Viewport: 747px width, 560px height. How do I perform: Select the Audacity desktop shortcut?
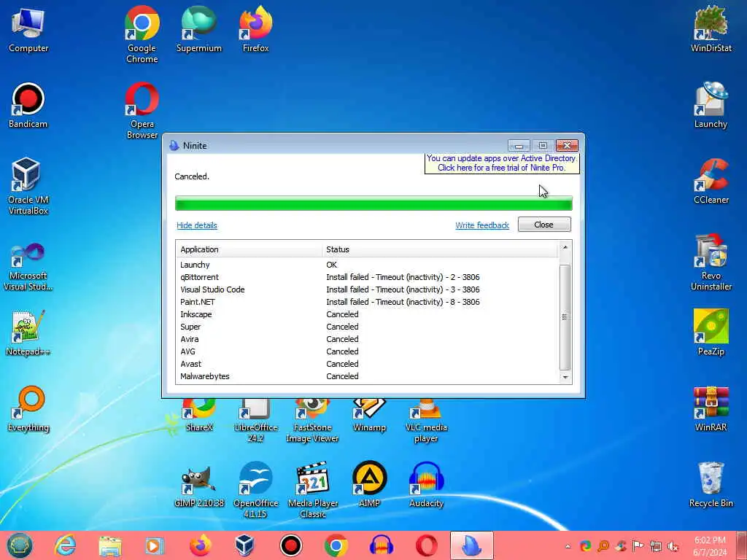(x=426, y=485)
